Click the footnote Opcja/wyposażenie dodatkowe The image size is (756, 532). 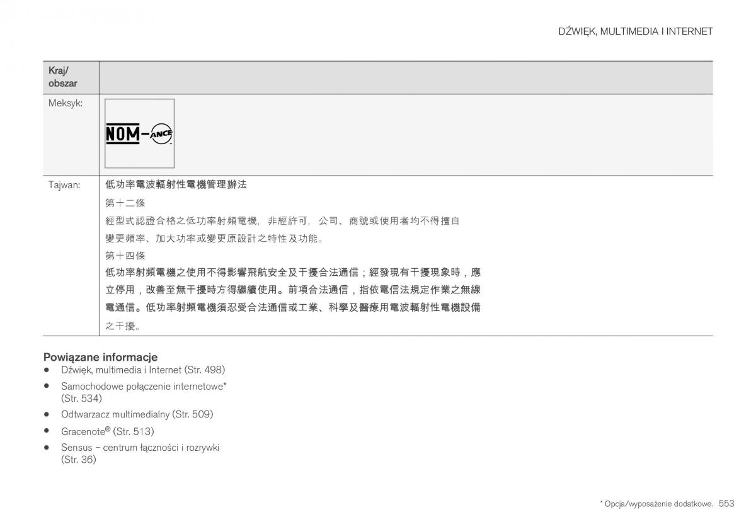pos(656,504)
